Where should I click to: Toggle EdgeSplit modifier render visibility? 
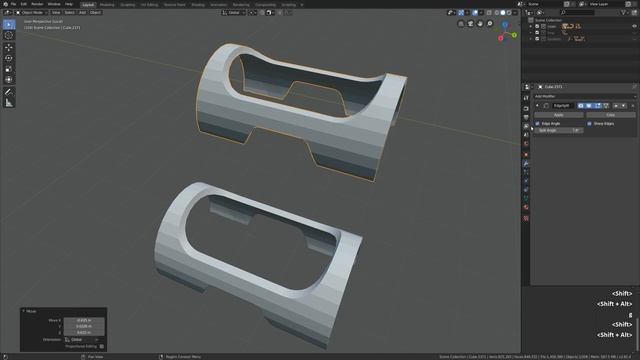click(580, 106)
